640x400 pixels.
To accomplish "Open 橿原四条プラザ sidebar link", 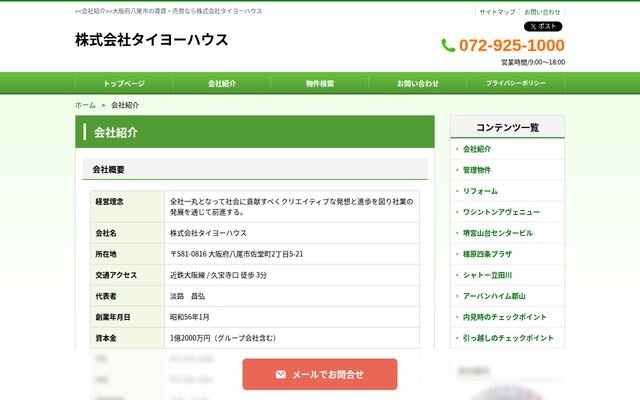I will coord(487,254).
